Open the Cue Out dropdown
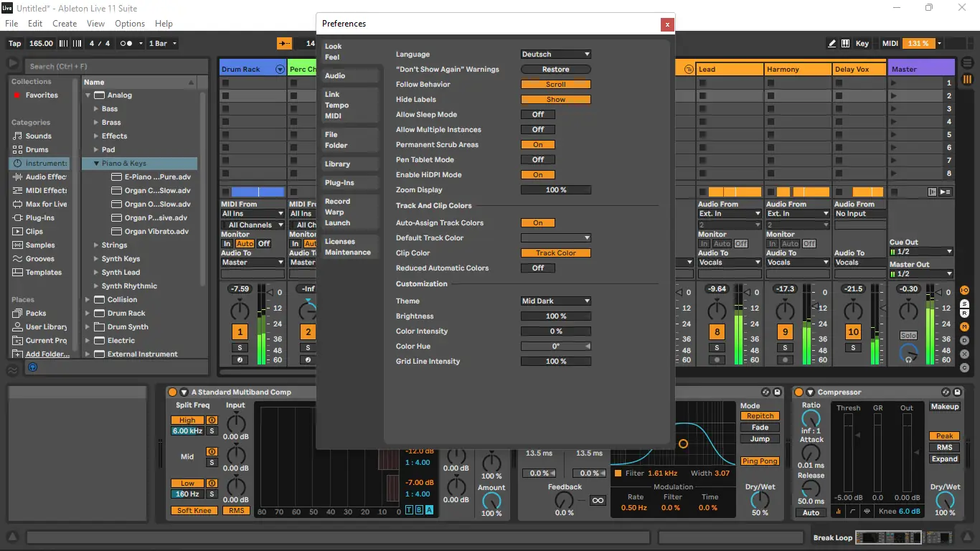This screenshot has width=980, height=551. [x=921, y=252]
